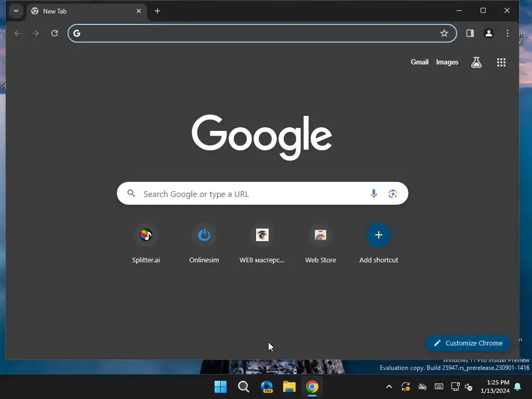
Task: Search by image with Google Lens icon
Action: click(393, 193)
